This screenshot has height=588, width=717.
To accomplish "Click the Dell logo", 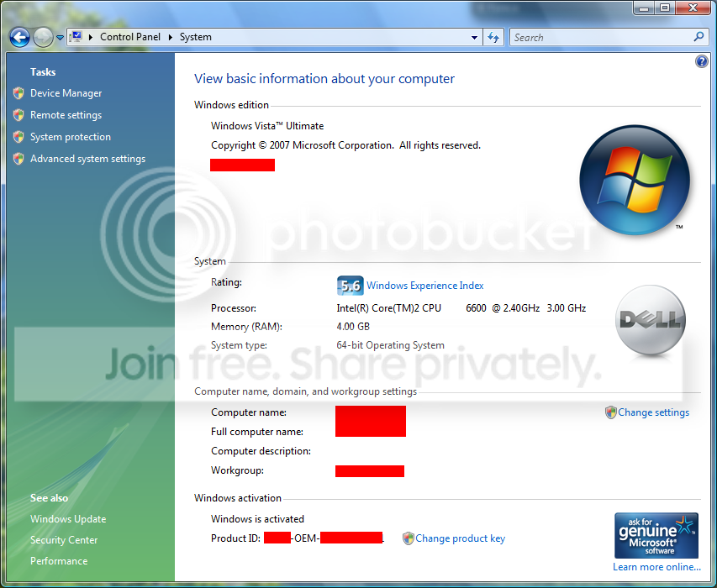I will tap(651, 320).
